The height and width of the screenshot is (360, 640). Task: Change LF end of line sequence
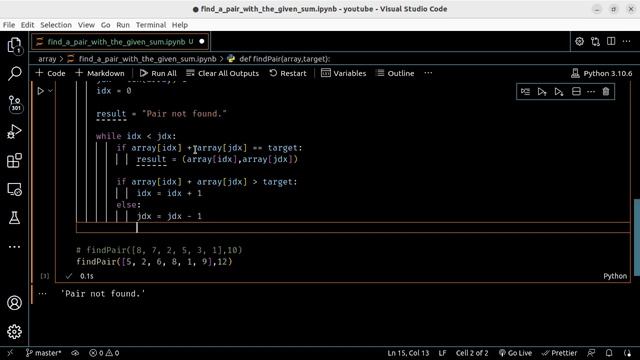(x=442, y=353)
